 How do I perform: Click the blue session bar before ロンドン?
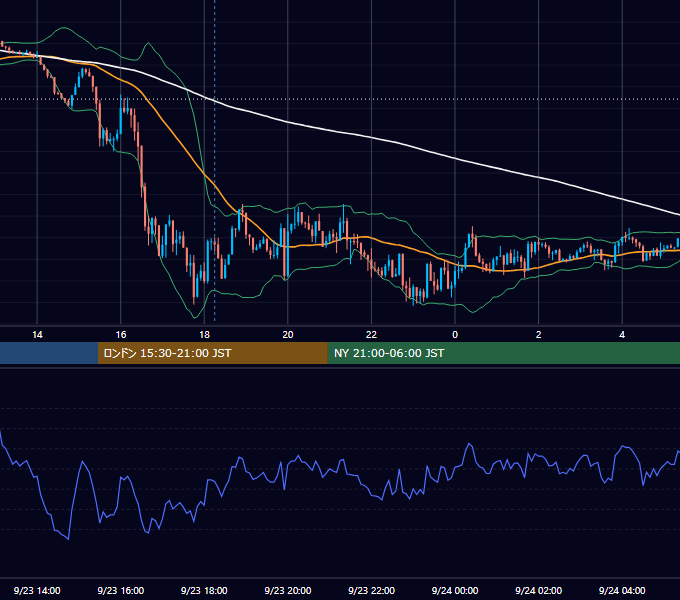click(49, 353)
